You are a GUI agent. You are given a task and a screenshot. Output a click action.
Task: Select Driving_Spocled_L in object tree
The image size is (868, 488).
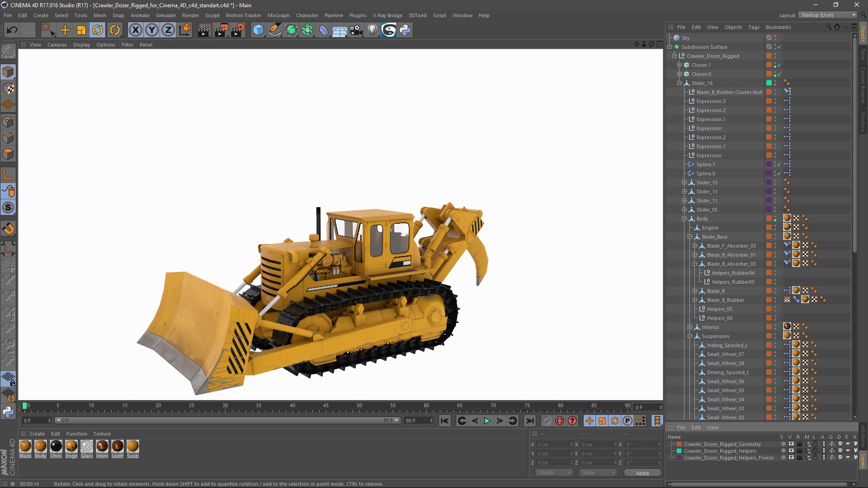click(727, 372)
